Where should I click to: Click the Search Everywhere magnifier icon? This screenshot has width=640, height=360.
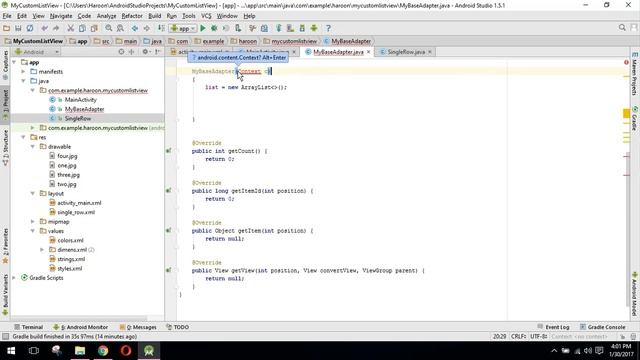tap(622, 28)
